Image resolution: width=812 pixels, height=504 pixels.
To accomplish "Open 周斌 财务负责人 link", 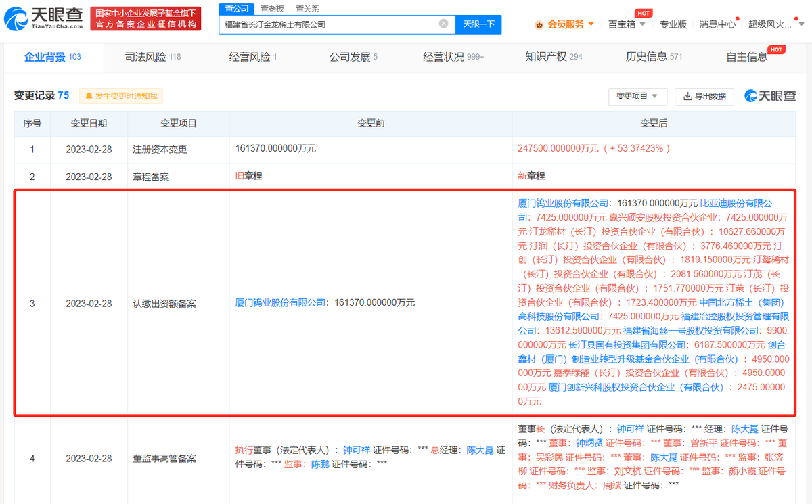I will pyautogui.click(x=611, y=485).
